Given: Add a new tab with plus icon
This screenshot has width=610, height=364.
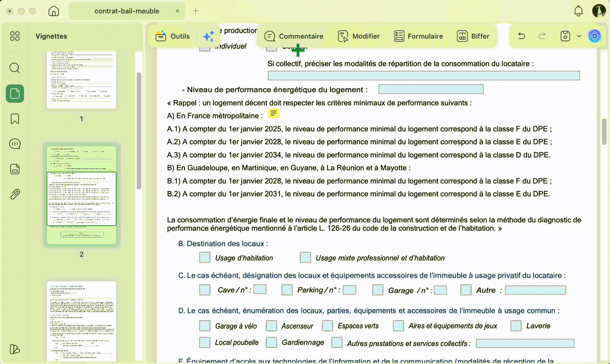Looking at the screenshot, I should click(196, 11).
